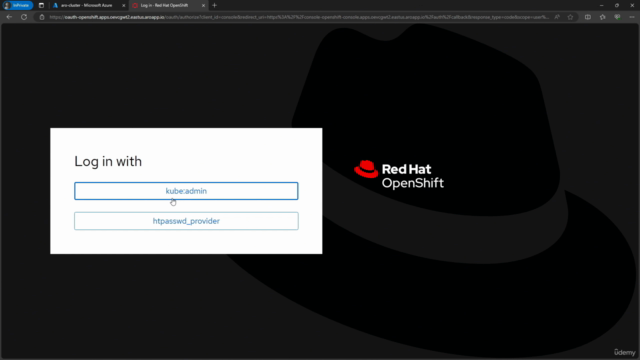Open the browser Settings and more menu
The height and width of the screenshot is (360, 640).
pyautogui.click(x=632, y=17)
